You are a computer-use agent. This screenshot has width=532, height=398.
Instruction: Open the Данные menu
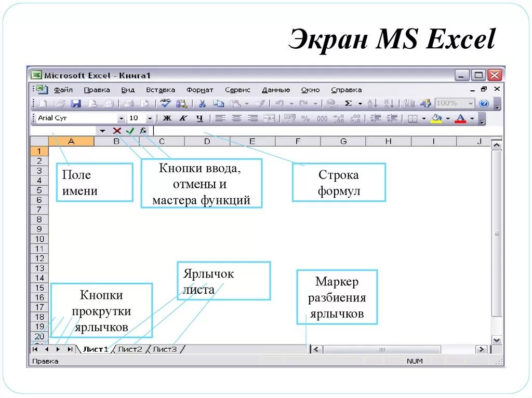click(x=276, y=90)
